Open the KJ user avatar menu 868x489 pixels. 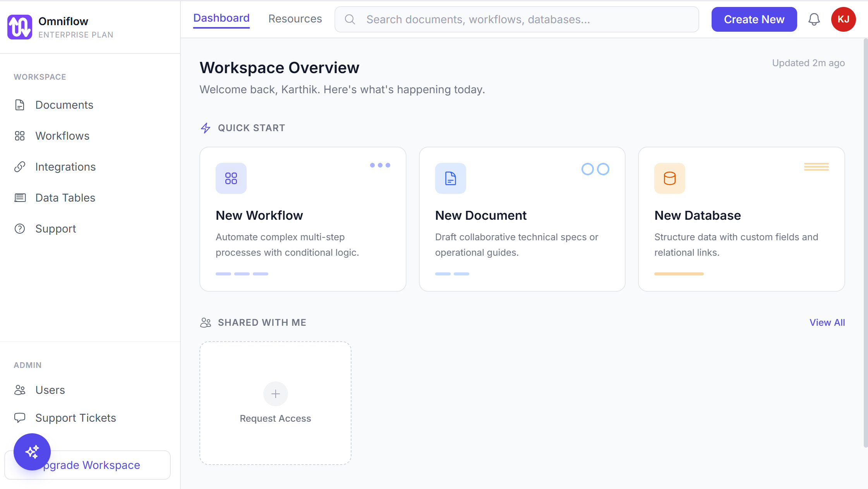pos(843,19)
